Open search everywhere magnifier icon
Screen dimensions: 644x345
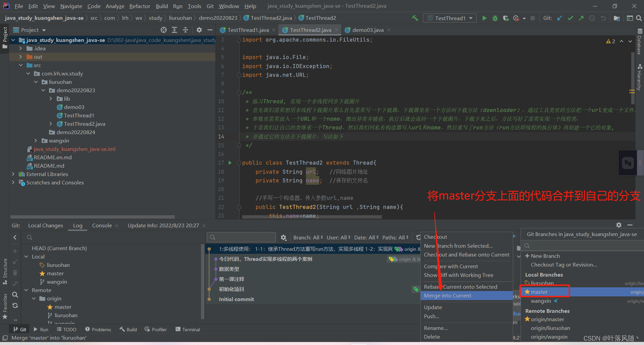point(639,18)
